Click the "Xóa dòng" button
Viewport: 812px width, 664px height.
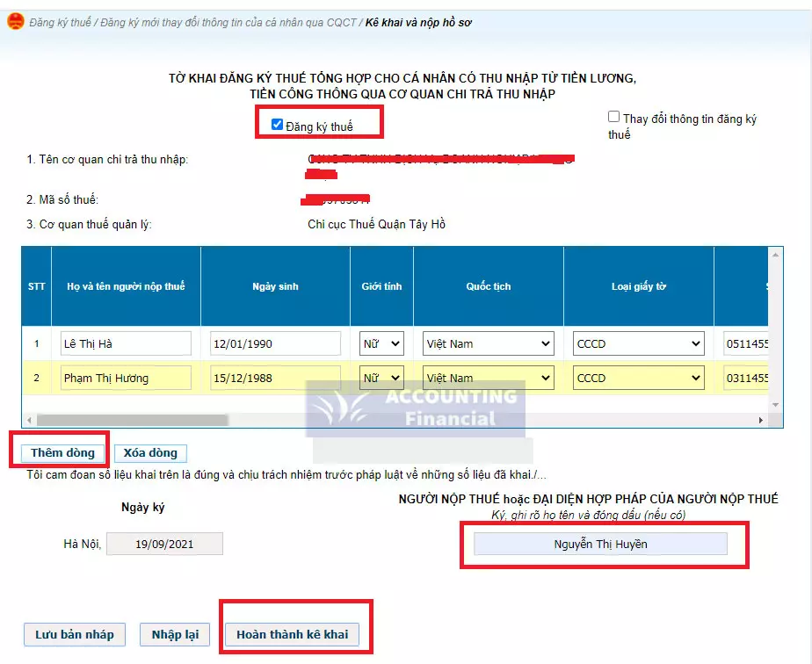click(150, 453)
